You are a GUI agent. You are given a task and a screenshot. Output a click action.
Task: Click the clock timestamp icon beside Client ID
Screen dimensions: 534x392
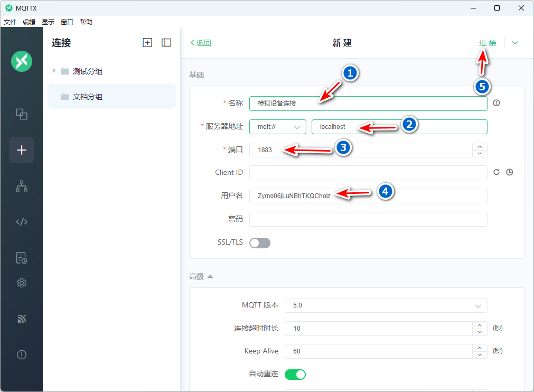tap(510, 172)
